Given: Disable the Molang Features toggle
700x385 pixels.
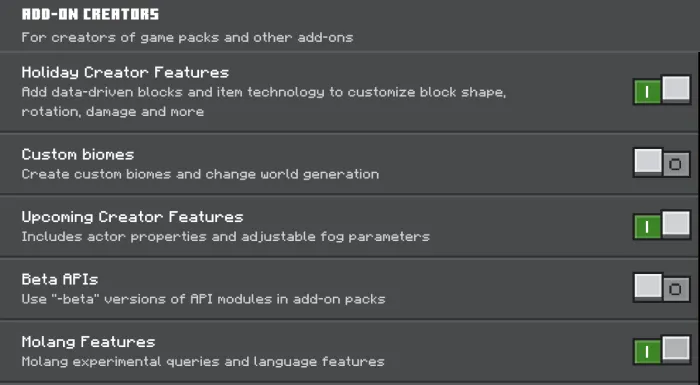Looking at the screenshot, I should coord(662,351).
